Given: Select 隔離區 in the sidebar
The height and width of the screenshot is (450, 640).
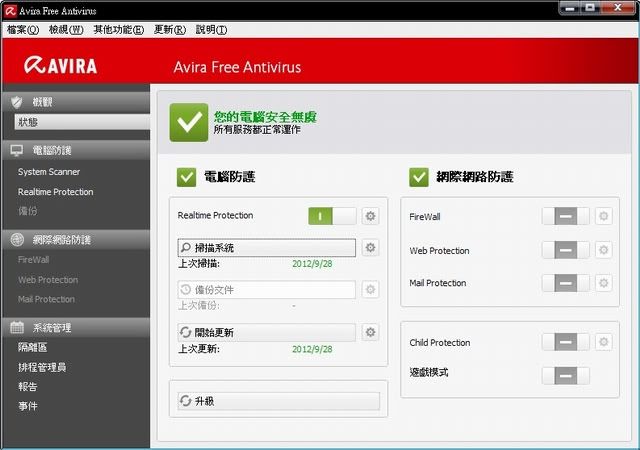Looking at the screenshot, I should (x=32, y=348).
